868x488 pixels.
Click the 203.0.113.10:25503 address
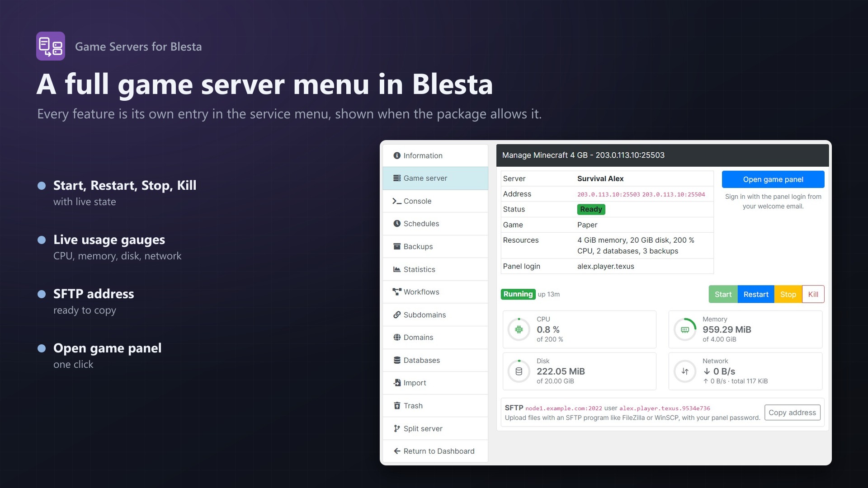pos(609,194)
